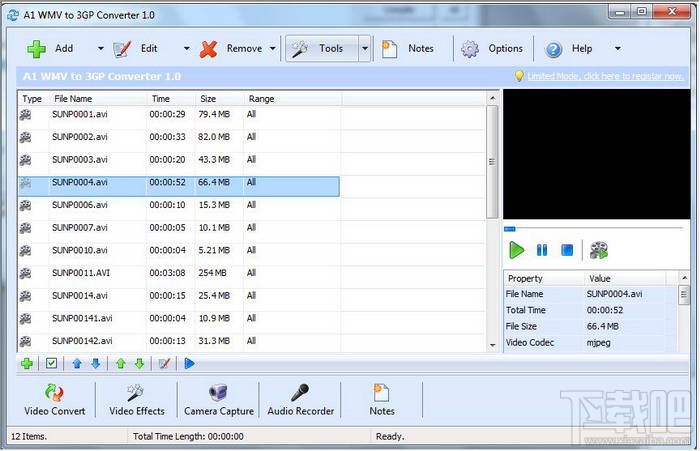Click the check-all checkbox icon below the list
The width and height of the screenshot is (700, 451).
click(51, 363)
